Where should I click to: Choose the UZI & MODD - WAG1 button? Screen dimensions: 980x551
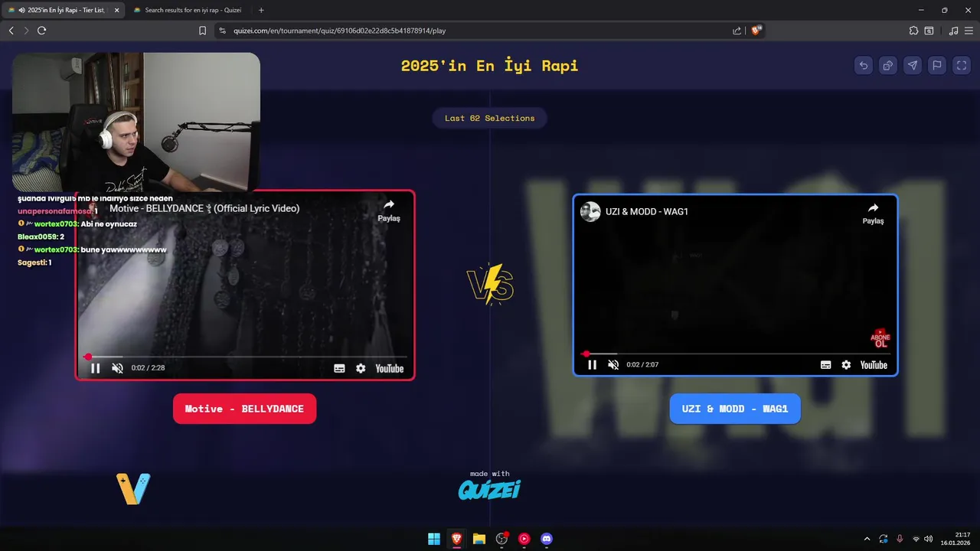(x=735, y=409)
